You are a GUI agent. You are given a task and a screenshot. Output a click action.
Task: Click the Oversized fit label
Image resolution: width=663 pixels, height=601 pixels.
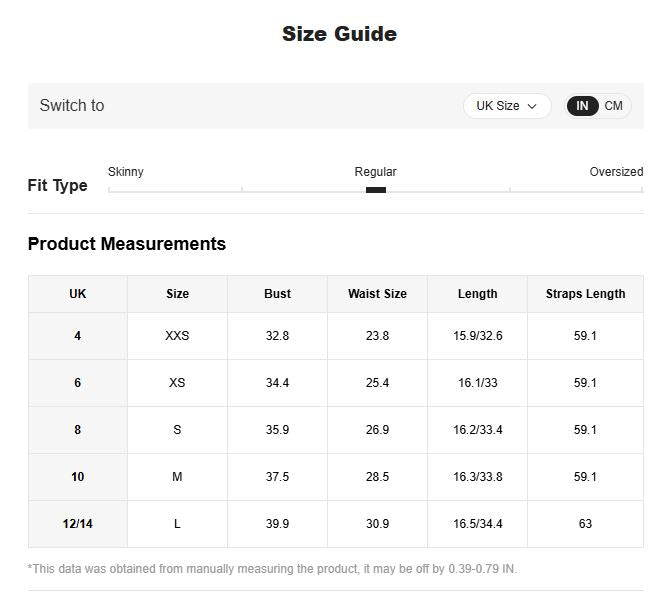pos(616,172)
